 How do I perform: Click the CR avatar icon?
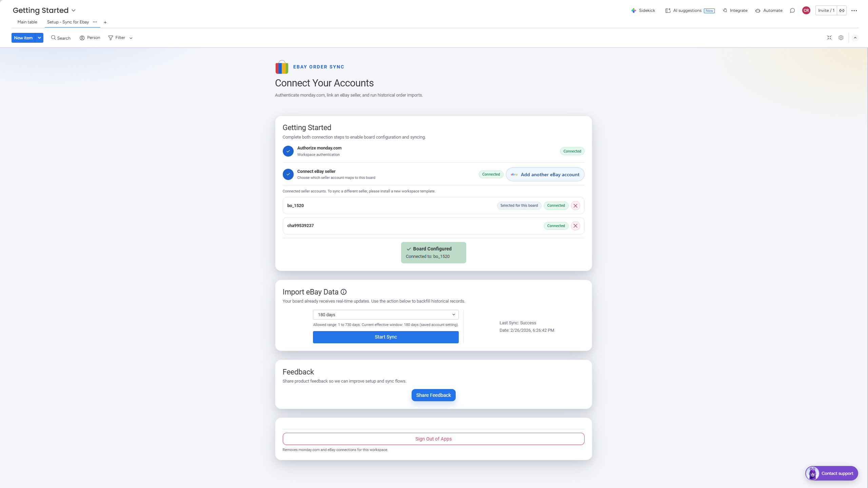point(806,10)
